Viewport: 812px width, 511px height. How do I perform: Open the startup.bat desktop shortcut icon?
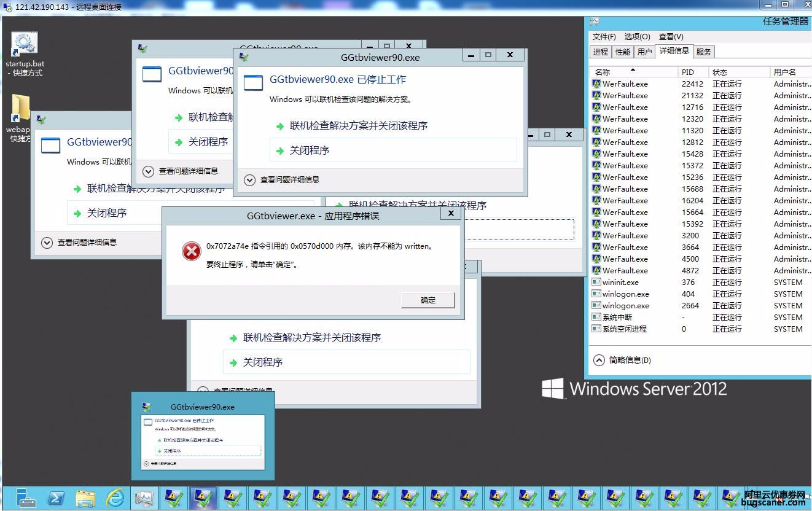pyautogui.click(x=25, y=44)
